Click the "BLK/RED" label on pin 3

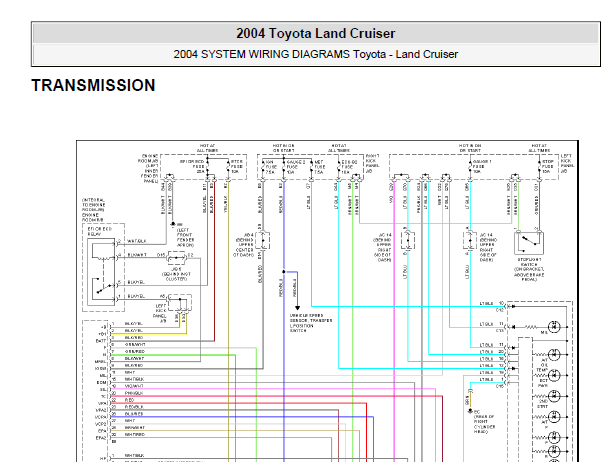click(x=134, y=337)
